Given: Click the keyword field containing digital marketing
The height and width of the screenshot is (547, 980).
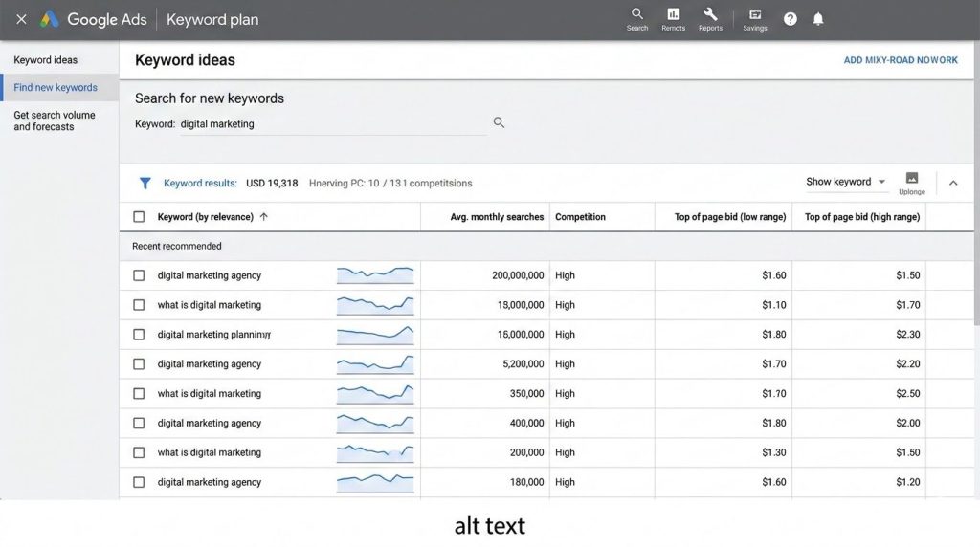Looking at the screenshot, I should pyautogui.click(x=333, y=123).
